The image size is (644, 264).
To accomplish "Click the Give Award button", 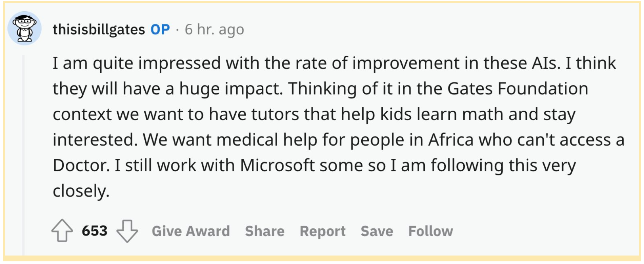I will click(191, 231).
